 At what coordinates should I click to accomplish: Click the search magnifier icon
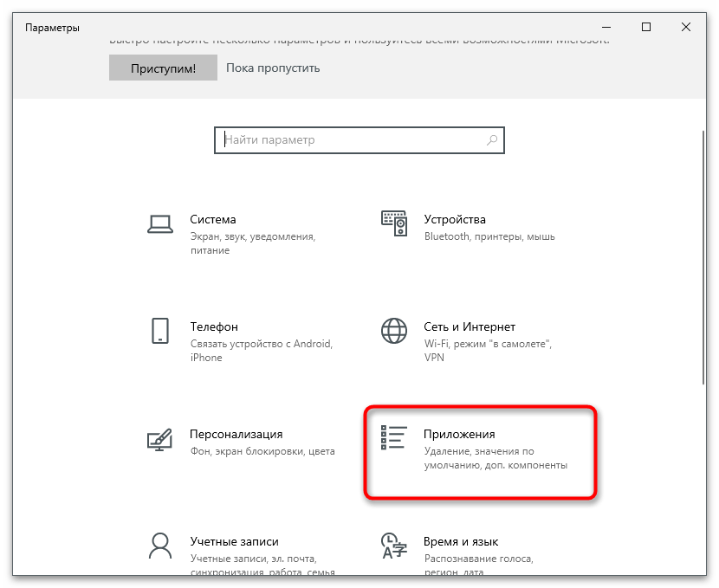[491, 139]
